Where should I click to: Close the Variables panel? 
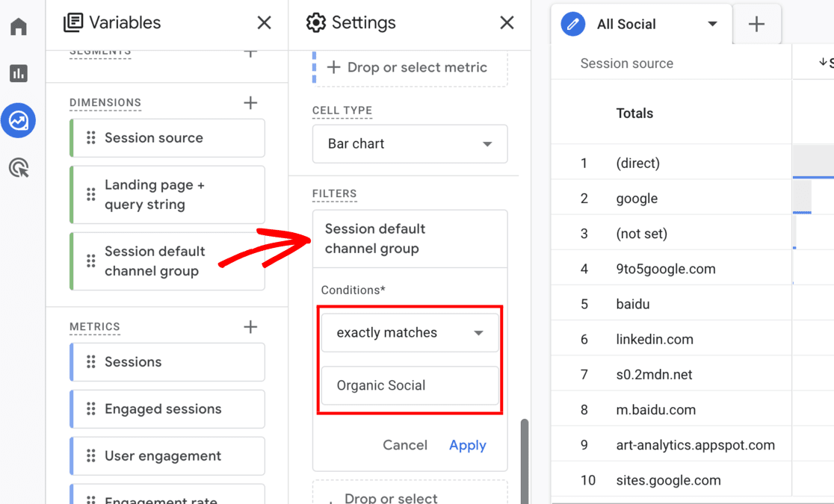point(264,23)
